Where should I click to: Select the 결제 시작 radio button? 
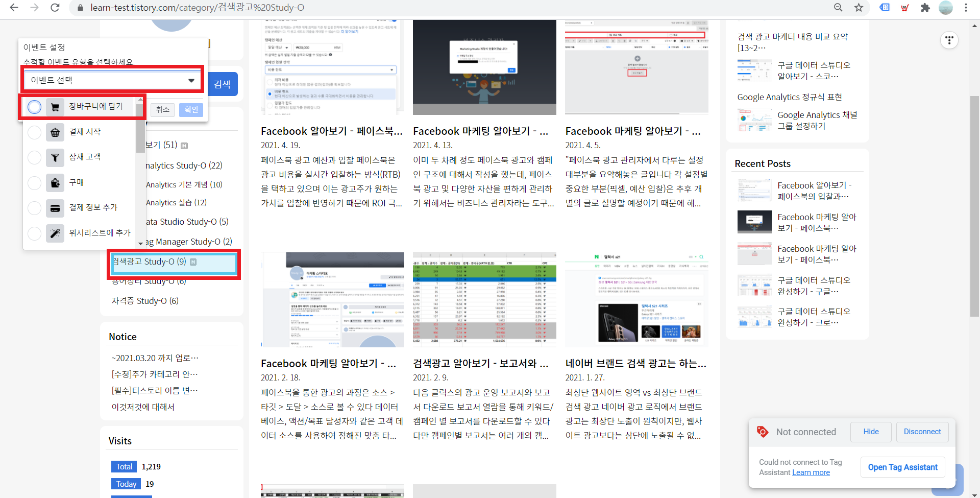point(34,132)
